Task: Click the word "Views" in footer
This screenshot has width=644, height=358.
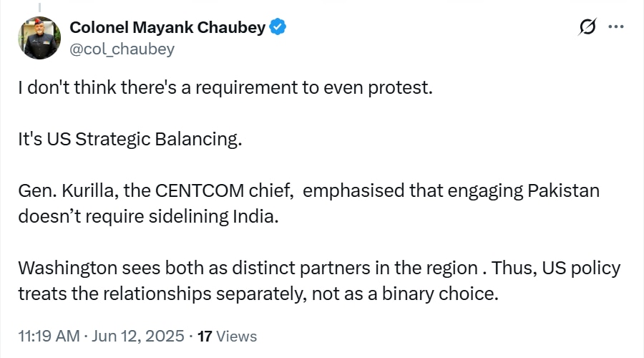Action: click(x=236, y=336)
